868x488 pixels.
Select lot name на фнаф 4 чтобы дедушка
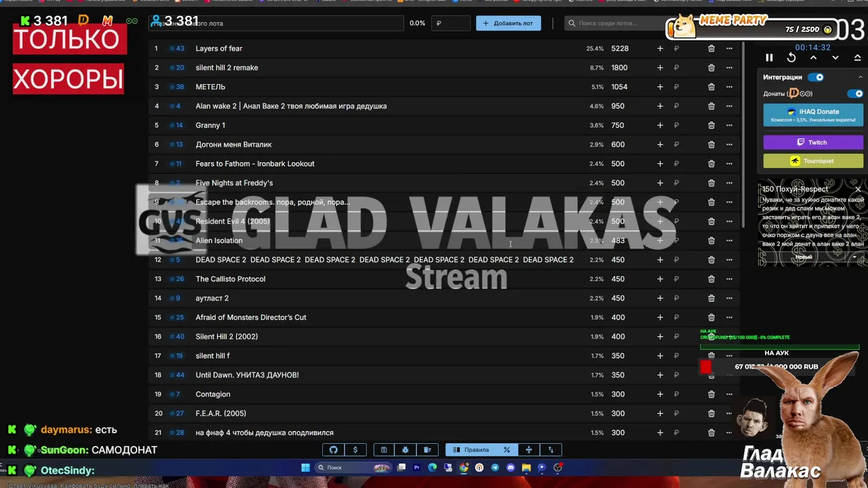(264, 432)
